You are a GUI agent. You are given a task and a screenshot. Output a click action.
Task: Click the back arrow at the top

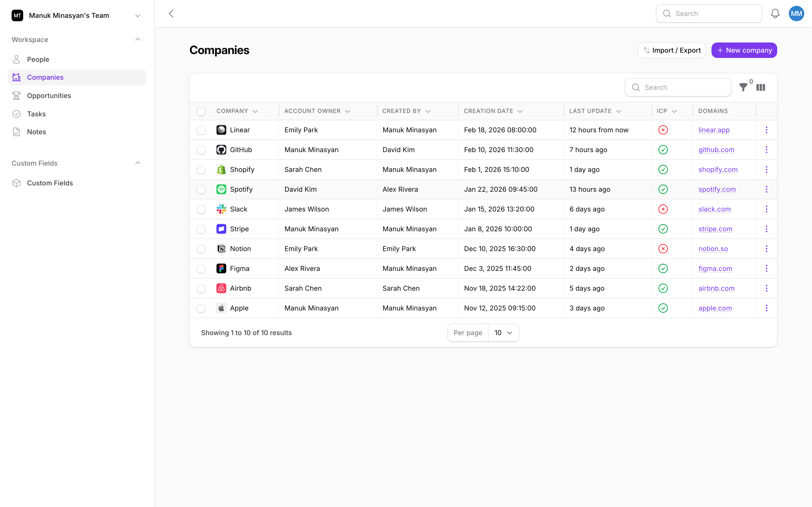[x=171, y=14]
